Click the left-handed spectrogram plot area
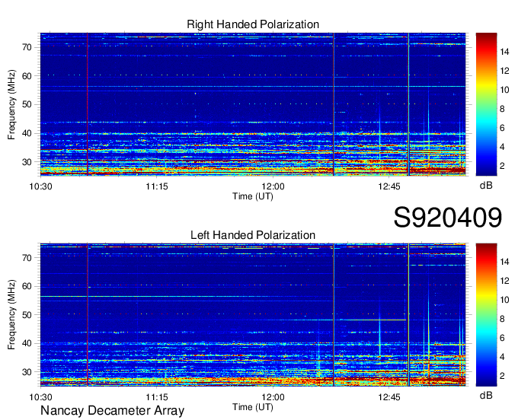The height and width of the screenshot is (420, 518). (253, 315)
